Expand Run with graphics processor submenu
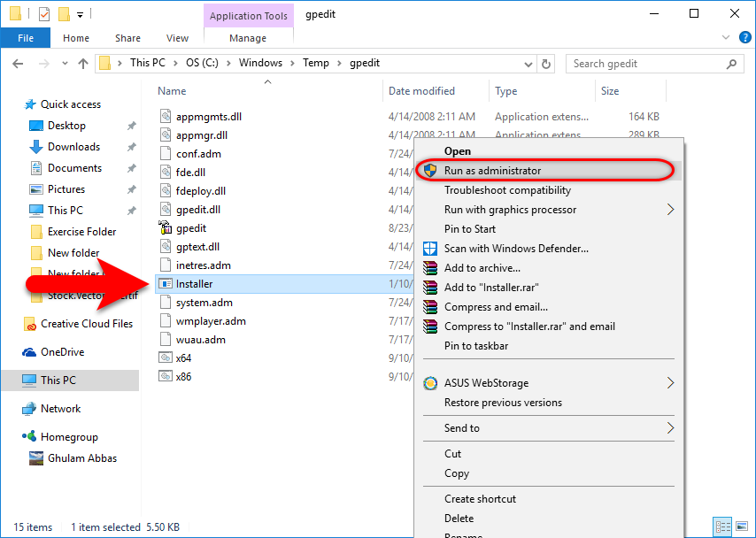 click(x=670, y=210)
